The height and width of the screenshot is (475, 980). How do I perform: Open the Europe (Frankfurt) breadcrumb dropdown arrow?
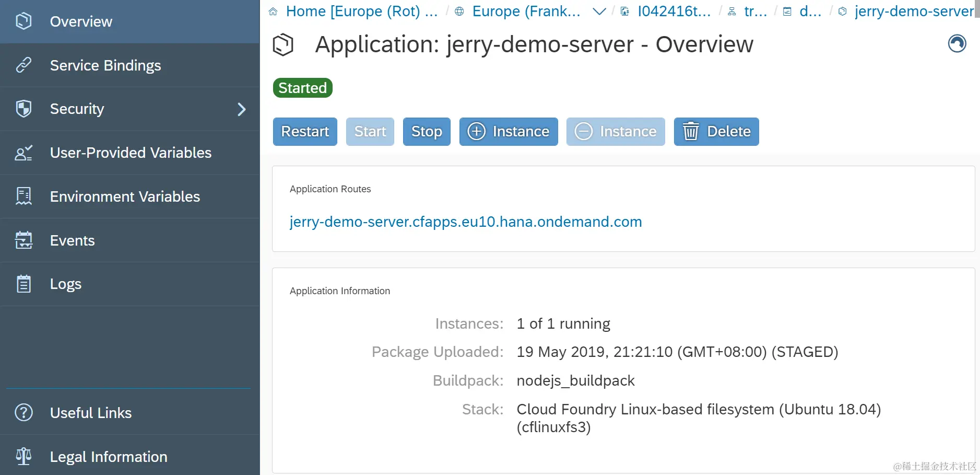point(599,11)
